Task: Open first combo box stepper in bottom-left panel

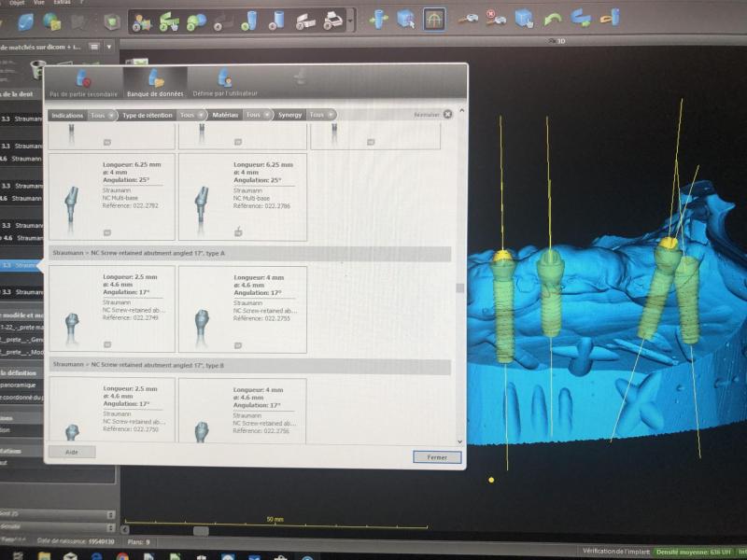Action: point(110,515)
